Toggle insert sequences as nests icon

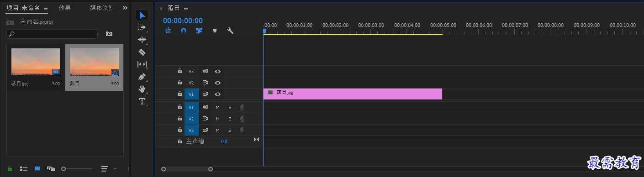[x=168, y=31]
